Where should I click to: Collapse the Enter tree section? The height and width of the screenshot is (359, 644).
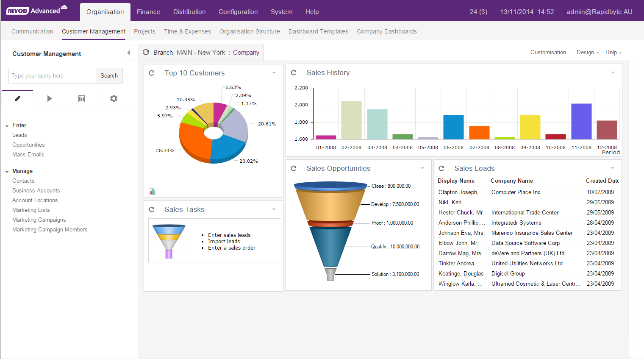7,126
